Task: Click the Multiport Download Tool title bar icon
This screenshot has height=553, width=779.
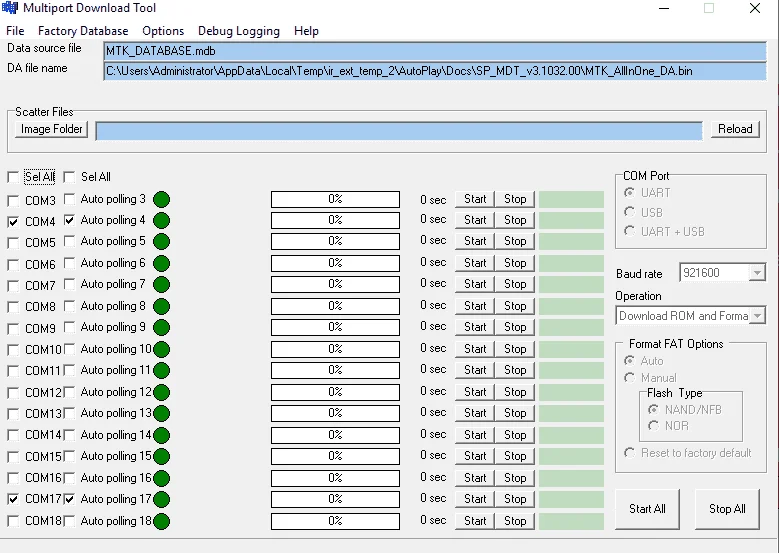Action: coord(9,8)
